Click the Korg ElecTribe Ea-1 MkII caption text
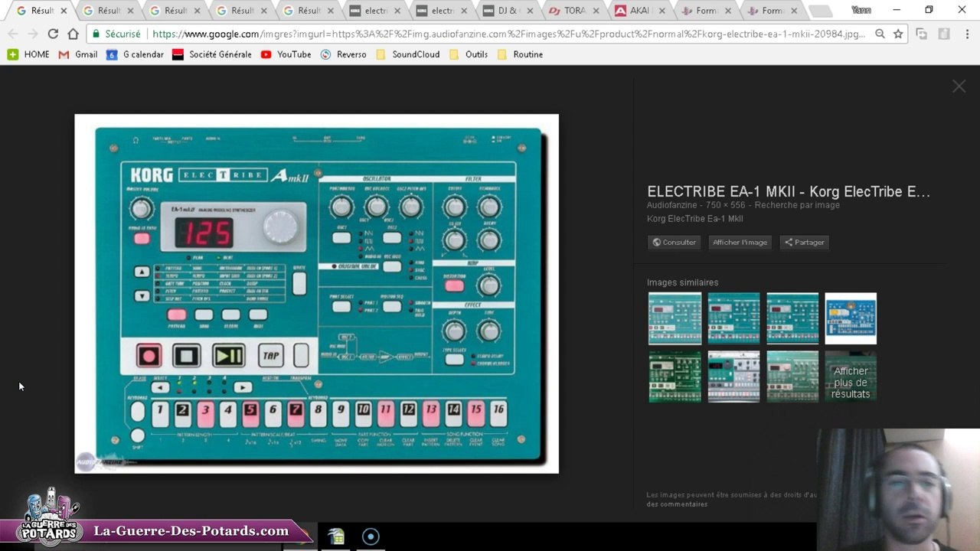 (x=694, y=219)
